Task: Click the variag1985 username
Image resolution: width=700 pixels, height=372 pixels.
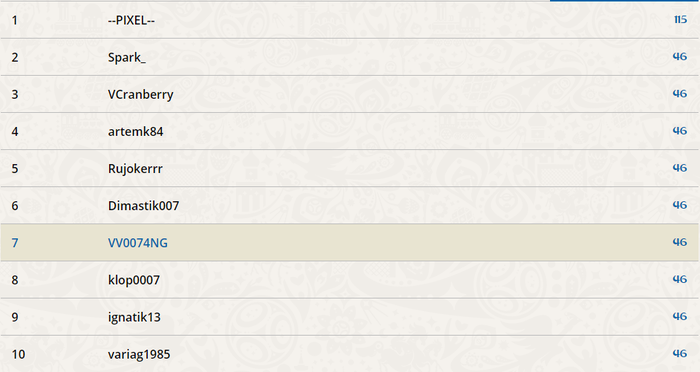Action: click(x=139, y=355)
